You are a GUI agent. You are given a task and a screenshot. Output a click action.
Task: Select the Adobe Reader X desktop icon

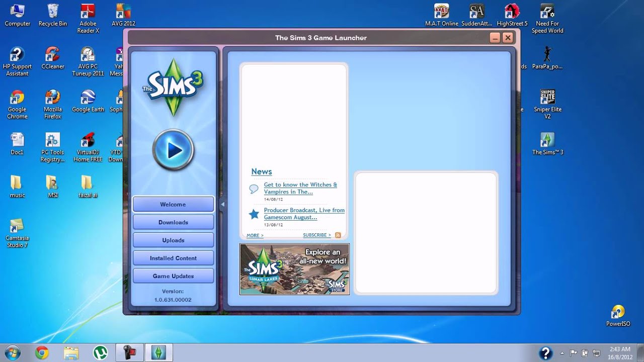88,19
